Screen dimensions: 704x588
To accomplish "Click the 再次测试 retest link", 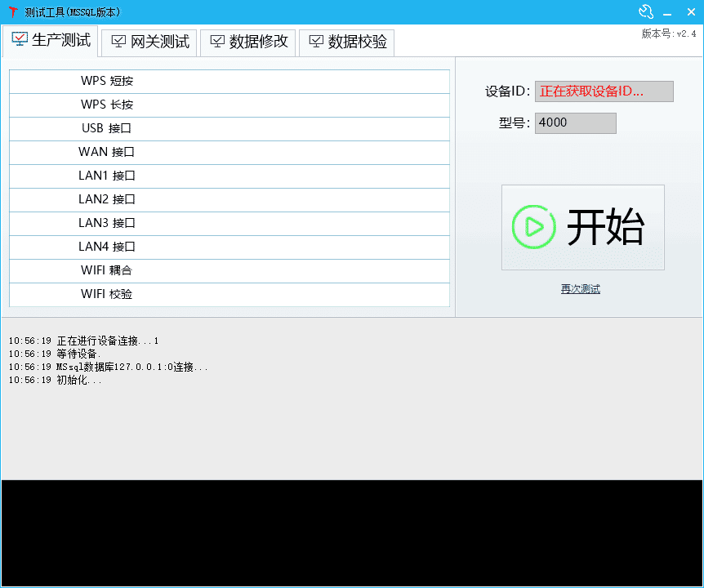I will [x=580, y=288].
